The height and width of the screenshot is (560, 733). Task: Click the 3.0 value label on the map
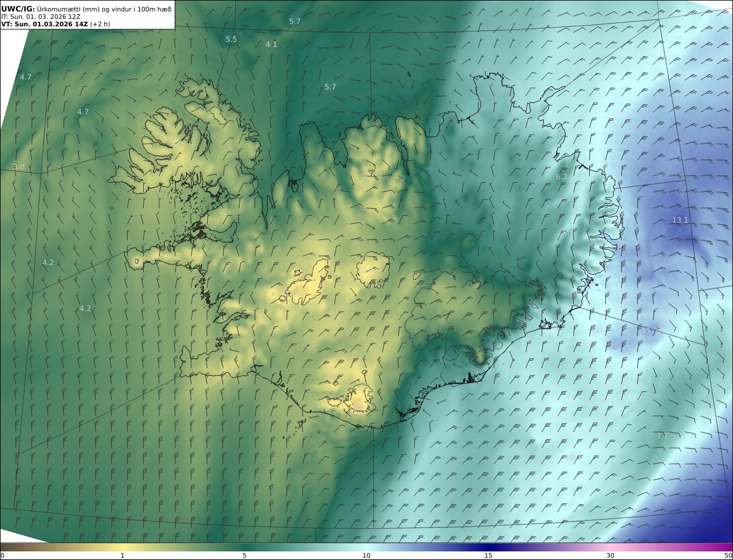[x=19, y=167]
